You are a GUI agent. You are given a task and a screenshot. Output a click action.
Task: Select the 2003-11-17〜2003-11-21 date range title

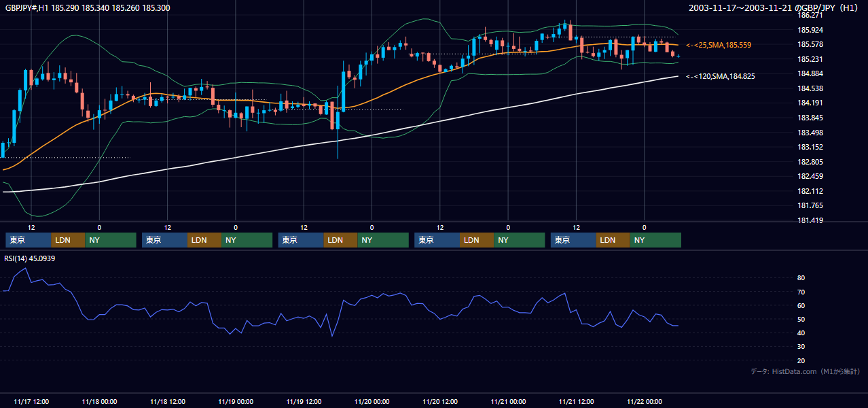click(774, 7)
